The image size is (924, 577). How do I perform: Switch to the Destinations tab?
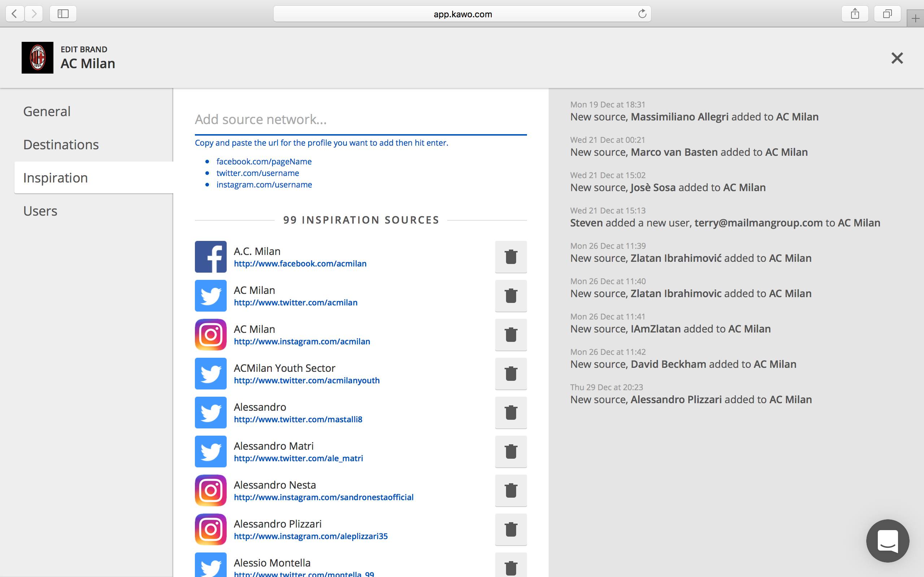tap(61, 145)
